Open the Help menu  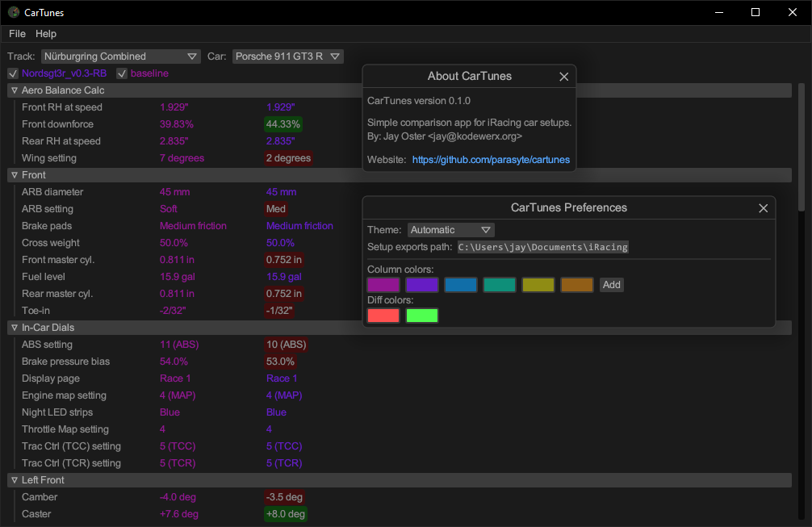(45, 34)
